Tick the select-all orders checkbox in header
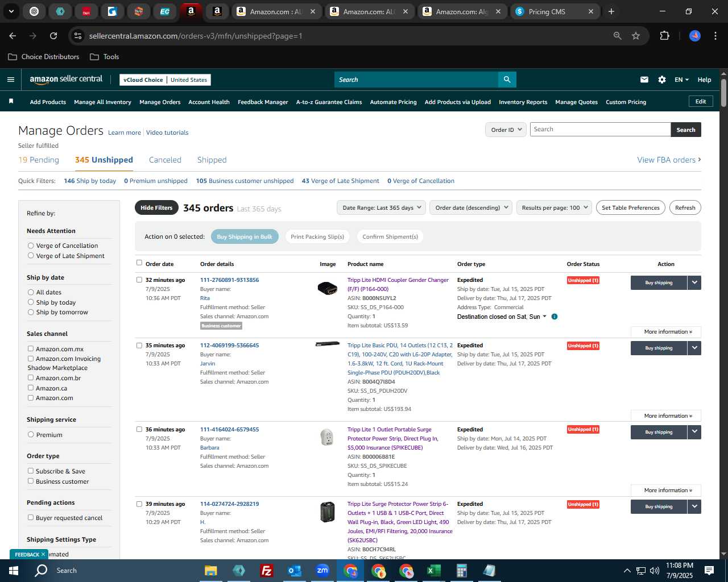The image size is (728, 582). (139, 263)
